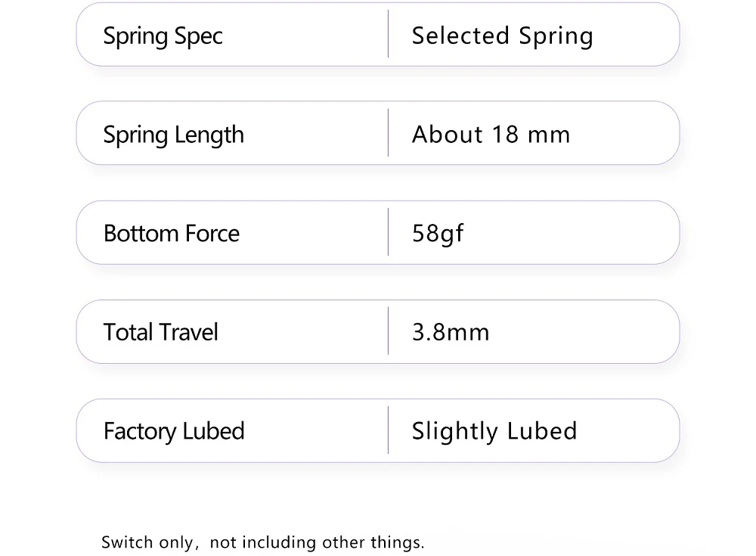Screen dimensions: 756x556
Task: Select the About 18 mm value
Action: (x=491, y=135)
